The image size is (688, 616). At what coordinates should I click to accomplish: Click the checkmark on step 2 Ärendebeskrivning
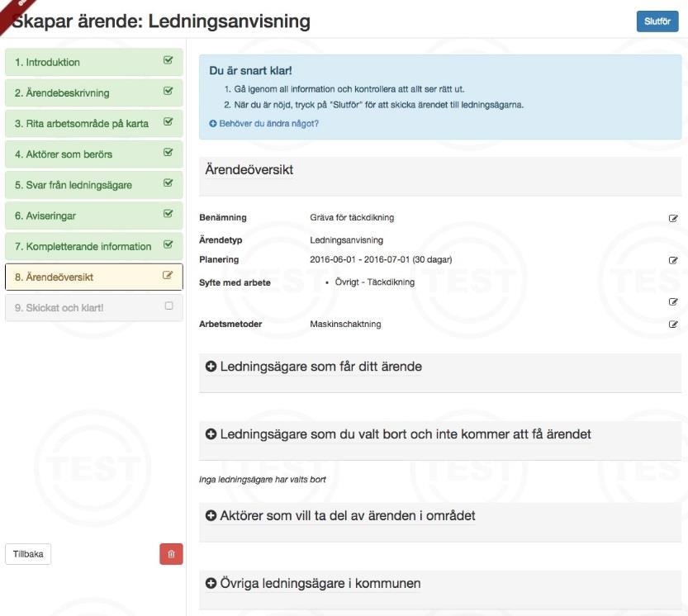coord(168,91)
